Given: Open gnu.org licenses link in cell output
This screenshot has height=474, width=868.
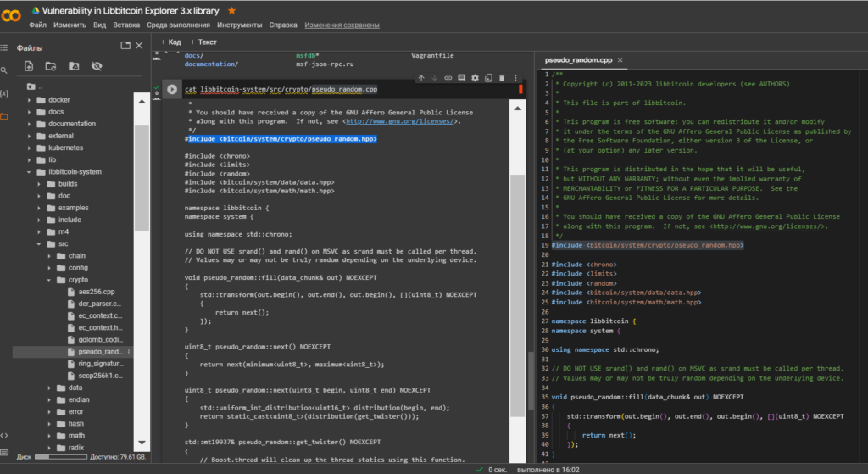Looking at the screenshot, I should tap(400, 121).
